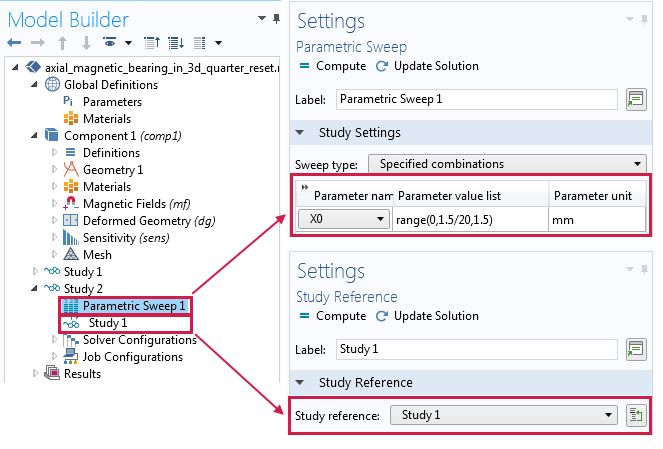Click the label icon beside Parametric Sweep 1 field
Viewport: 663px width, 449px height.
636,99
